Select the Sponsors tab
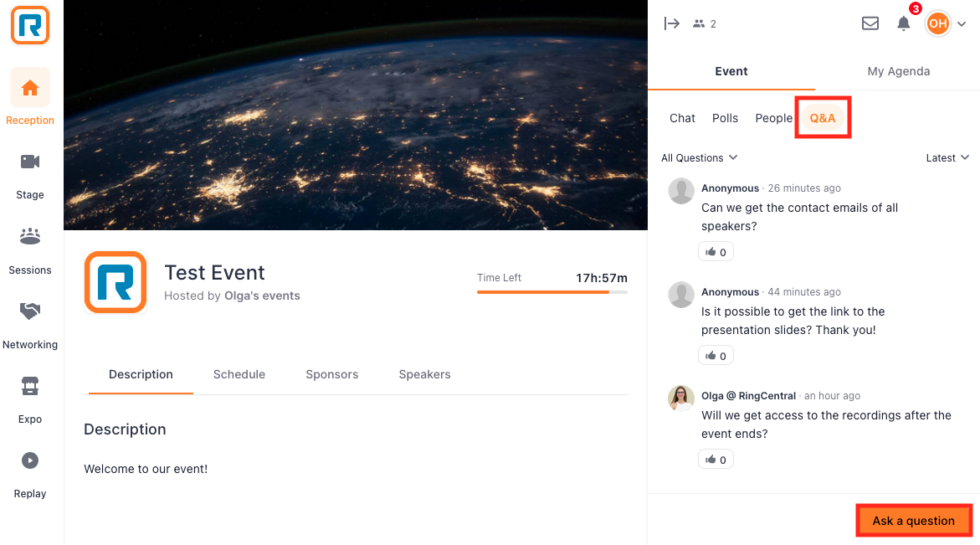Image resolution: width=980 pixels, height=545 pixels. (x=332, y=374)
